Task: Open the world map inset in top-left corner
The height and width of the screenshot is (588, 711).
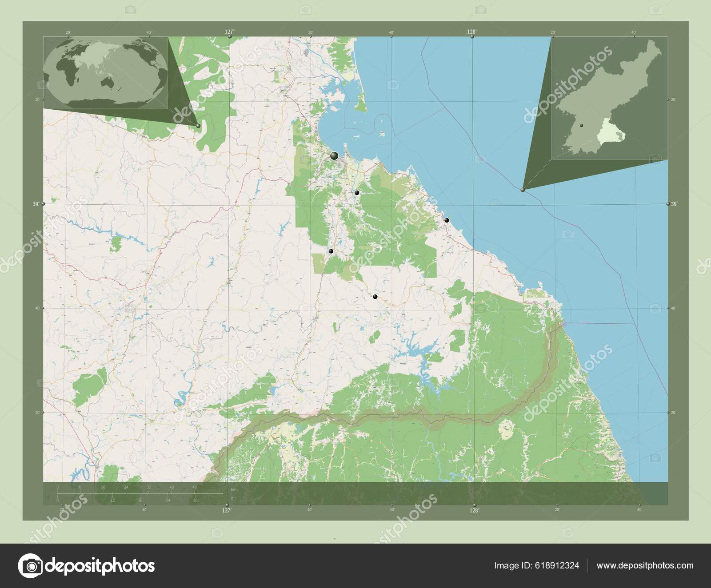Action: 107,71
